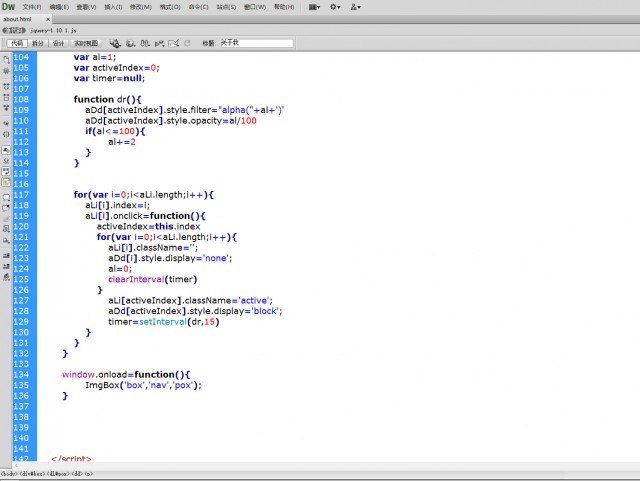Select the <body> tag in tag selector
640x481 pixels.
click(9, 474)
